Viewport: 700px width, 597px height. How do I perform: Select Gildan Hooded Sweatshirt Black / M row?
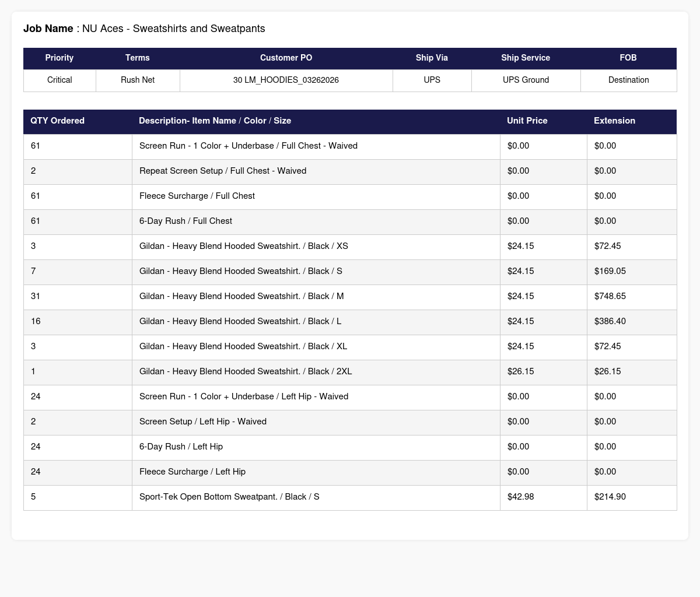click(x=350, y=296)
